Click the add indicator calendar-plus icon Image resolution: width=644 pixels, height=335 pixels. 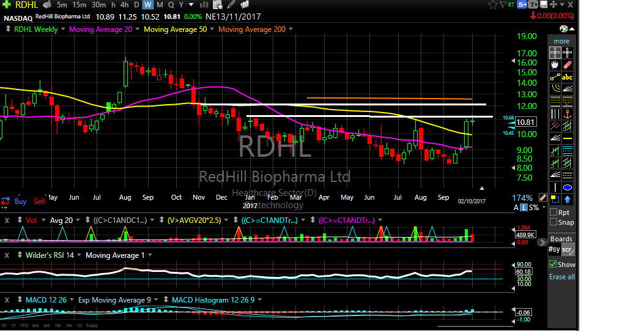click(x=218, y=5)
